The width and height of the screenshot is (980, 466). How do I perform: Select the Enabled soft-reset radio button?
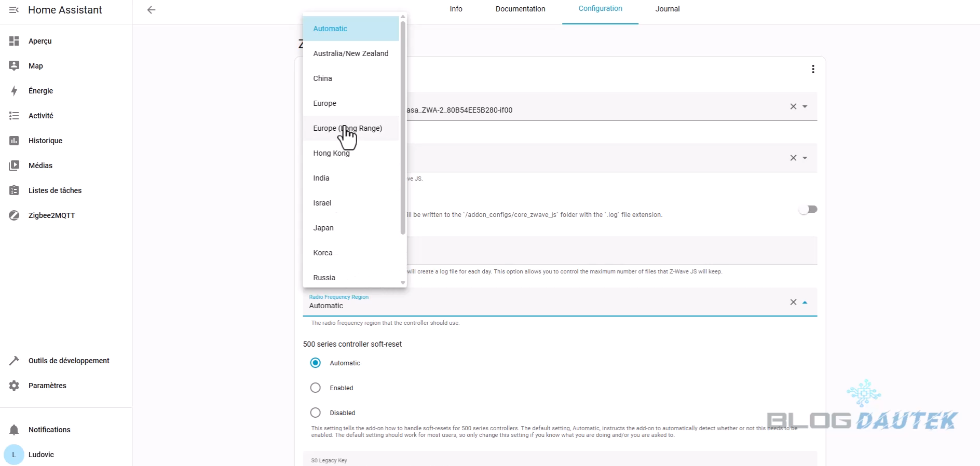[315, 388]
